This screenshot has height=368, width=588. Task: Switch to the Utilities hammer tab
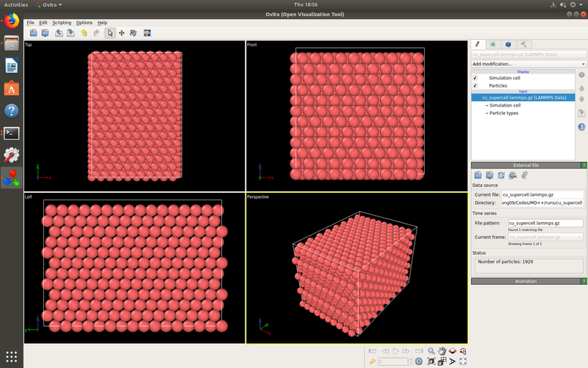coord(523,44)
